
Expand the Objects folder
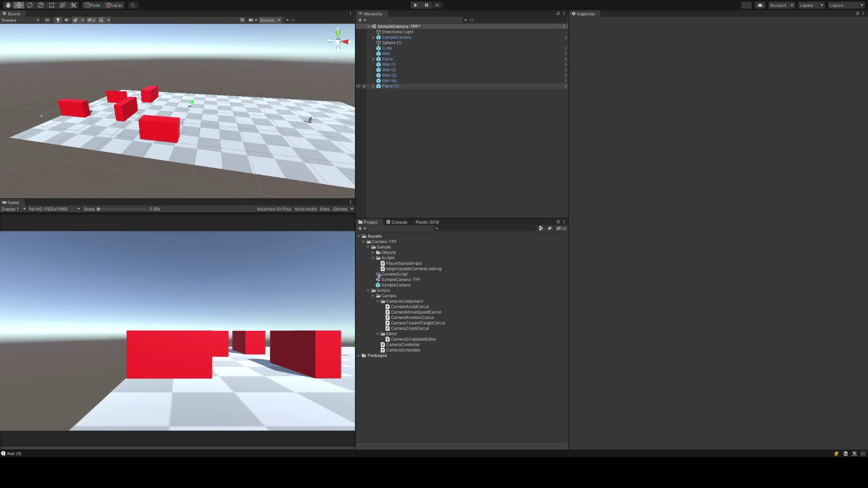[373, 253]
